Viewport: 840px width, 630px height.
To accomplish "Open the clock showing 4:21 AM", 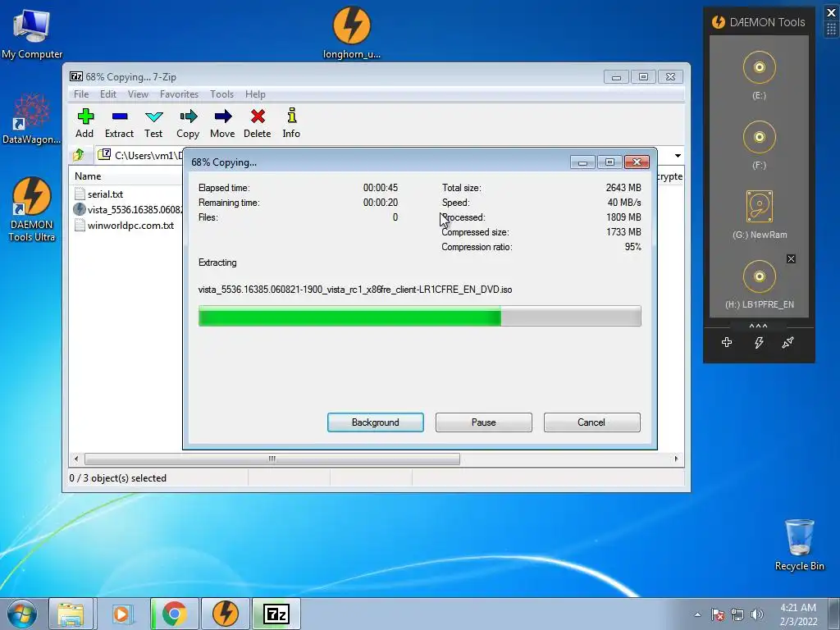I will click(x=798, y=614).
